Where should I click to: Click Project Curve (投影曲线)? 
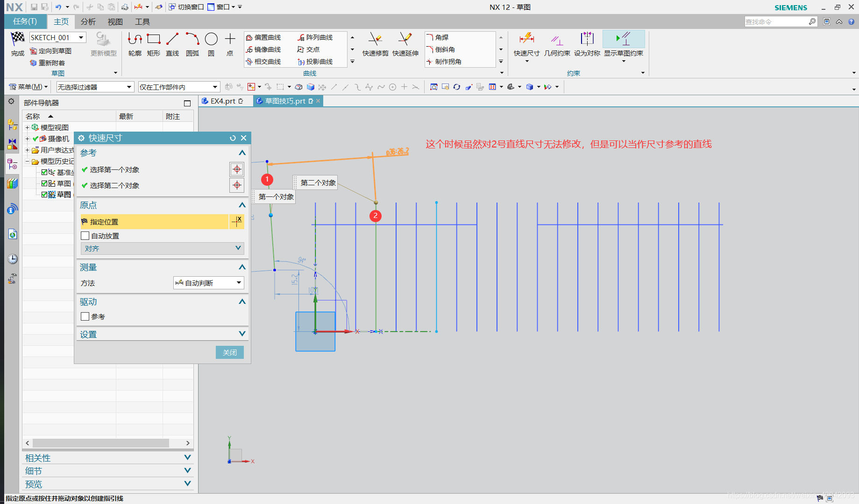(x=315, y=62)
